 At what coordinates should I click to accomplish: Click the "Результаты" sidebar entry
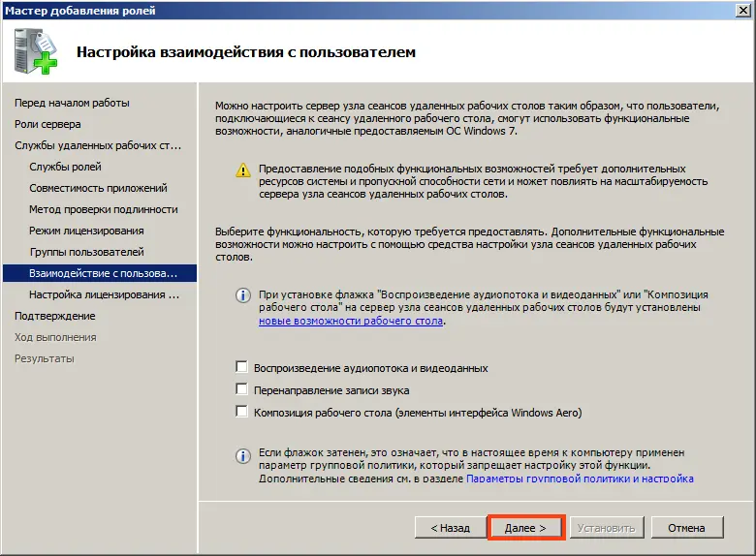tap(45, 358)
